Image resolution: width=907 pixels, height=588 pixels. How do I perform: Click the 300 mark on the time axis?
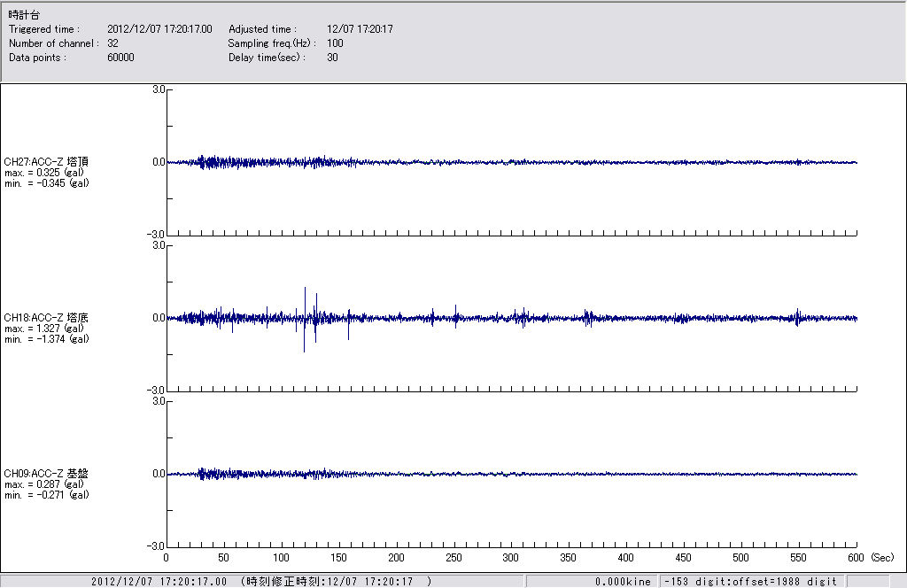[x=511, y=559]
